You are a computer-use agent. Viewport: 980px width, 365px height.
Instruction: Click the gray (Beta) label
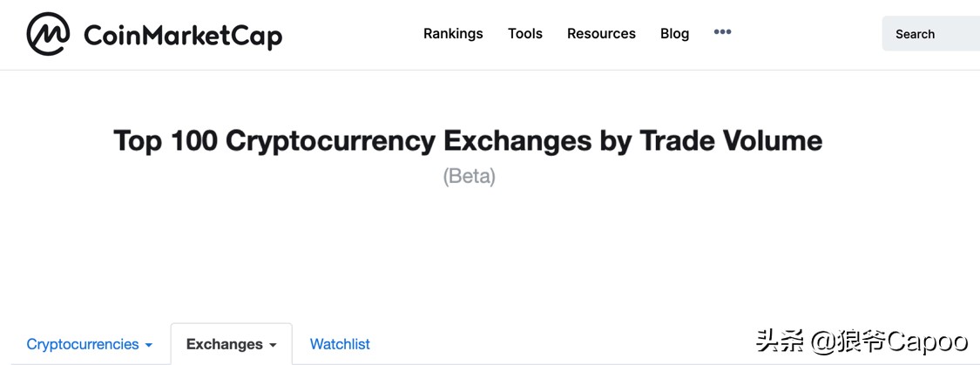click(469, 176)
